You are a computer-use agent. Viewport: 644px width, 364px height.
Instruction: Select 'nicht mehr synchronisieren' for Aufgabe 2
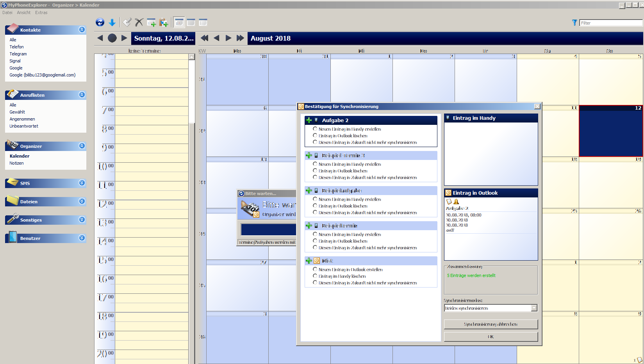click(315, 142)
